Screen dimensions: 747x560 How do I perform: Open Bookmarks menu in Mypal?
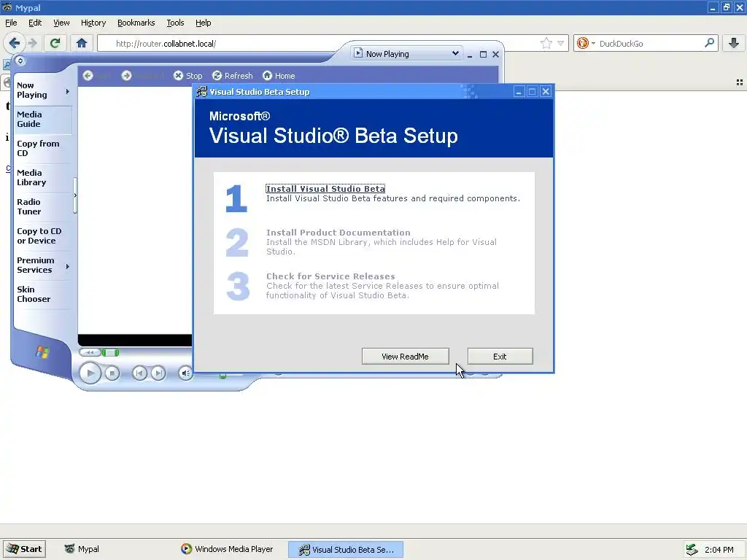pos(136,23)
